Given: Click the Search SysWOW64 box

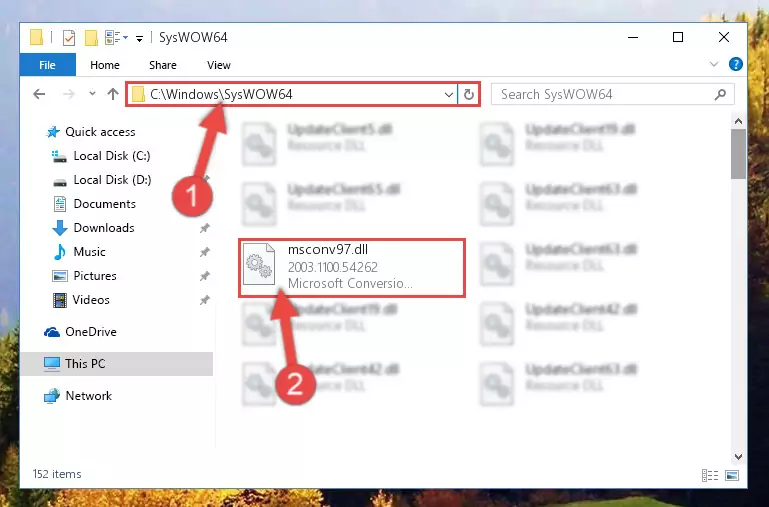Looking at the screenshot, I should pos(612,94).
